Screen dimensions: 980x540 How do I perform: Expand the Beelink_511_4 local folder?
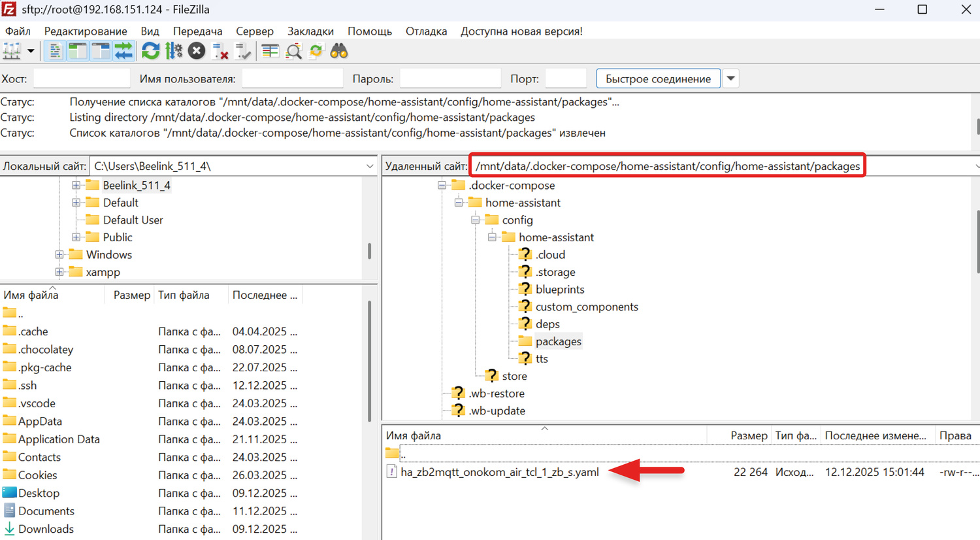click(x=76, y=185)
